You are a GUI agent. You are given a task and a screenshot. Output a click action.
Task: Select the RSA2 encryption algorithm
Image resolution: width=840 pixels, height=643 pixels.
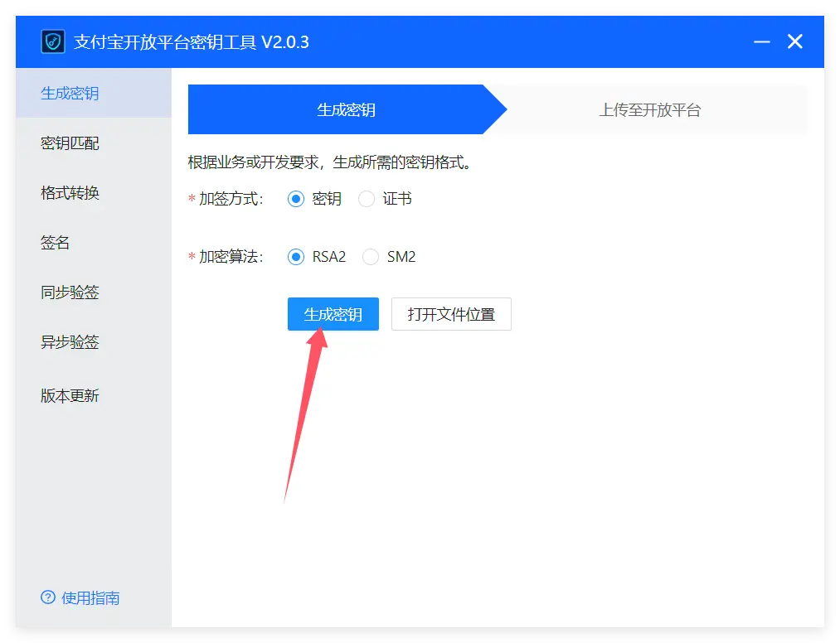tap(296, 257)
